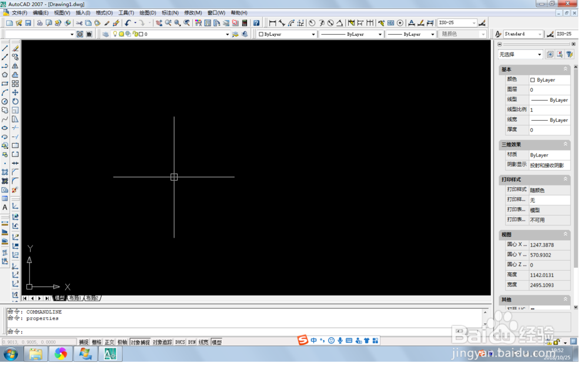This screenshot has height=373, width=588.
Task: Click the Save icon in standard toolbar
Action: [x=28, y=24]
